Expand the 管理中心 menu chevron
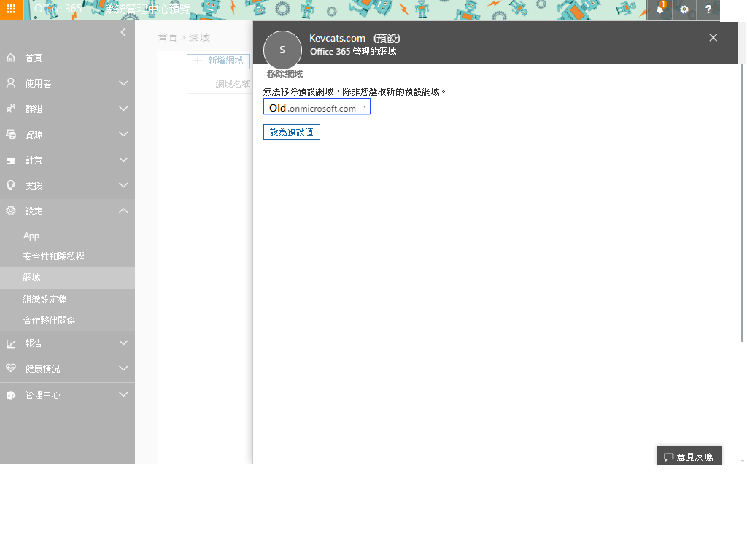747x560 pixels. click(x=123, y=394)
